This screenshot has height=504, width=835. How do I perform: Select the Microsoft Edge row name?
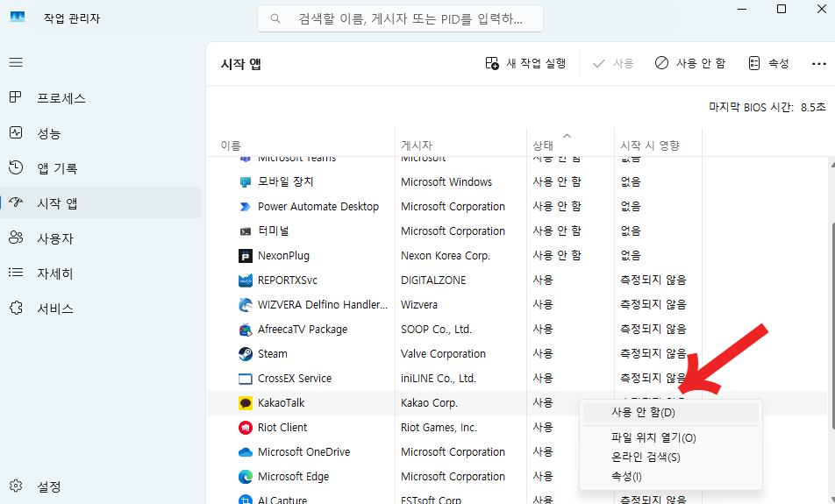[x=293, y=476]
